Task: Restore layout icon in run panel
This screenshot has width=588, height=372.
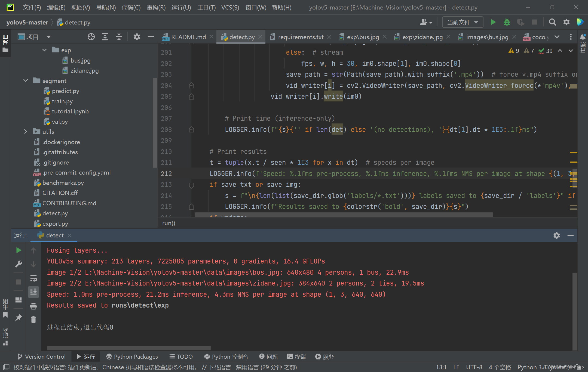Action: [x=19, y=300]
